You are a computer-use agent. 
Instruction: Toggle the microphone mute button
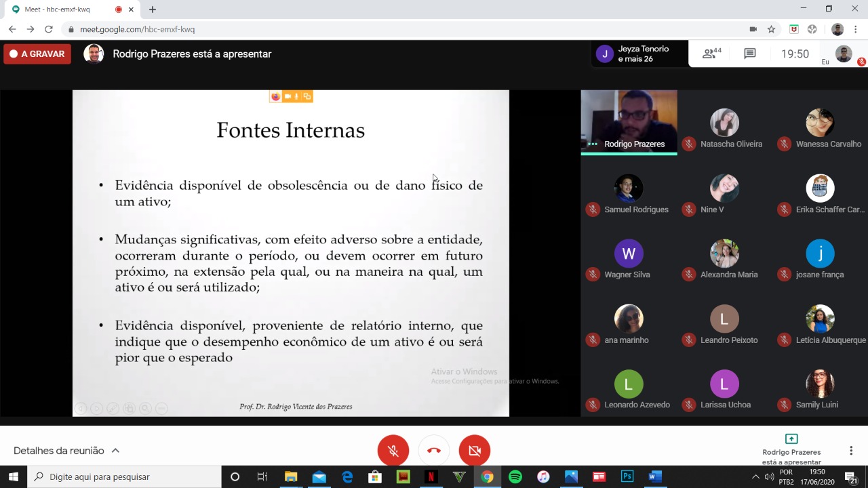(393, 451)
